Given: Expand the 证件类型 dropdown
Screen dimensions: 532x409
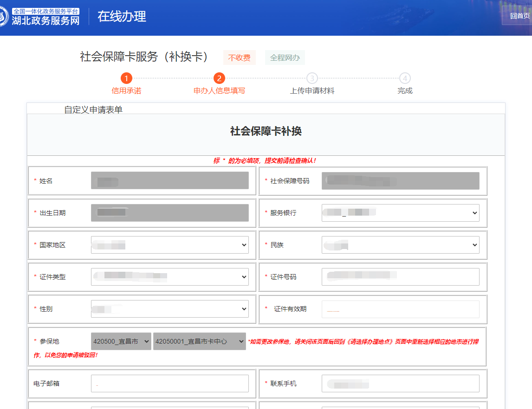Looking at the screenshot, I should coord(169,277).
